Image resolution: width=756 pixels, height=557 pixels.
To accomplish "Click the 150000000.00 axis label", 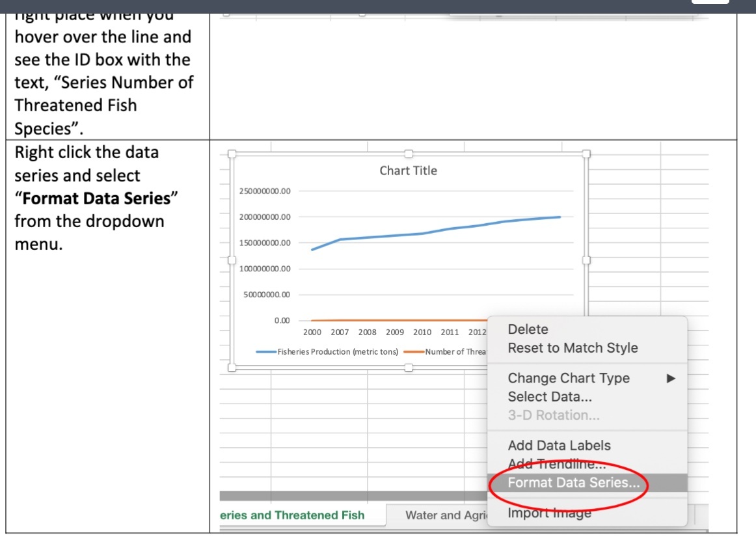I will (x=265, y=243).
